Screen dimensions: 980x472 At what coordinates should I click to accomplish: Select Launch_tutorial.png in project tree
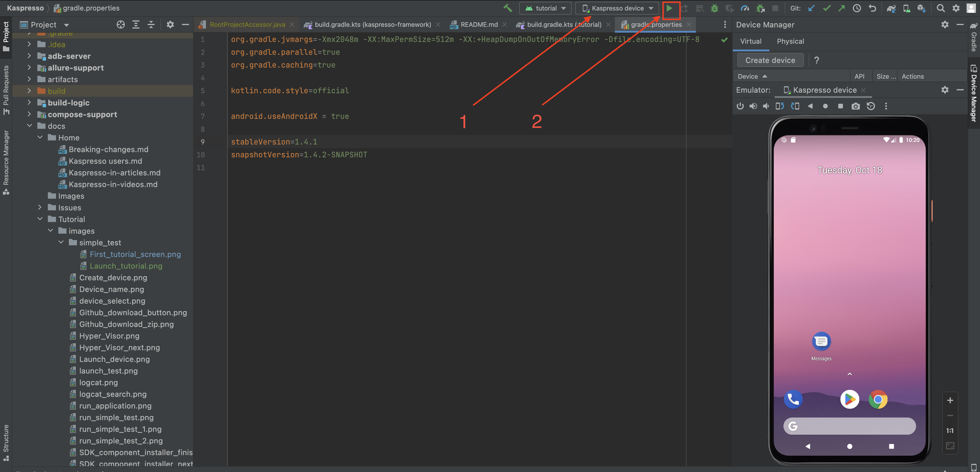[125, 266]
